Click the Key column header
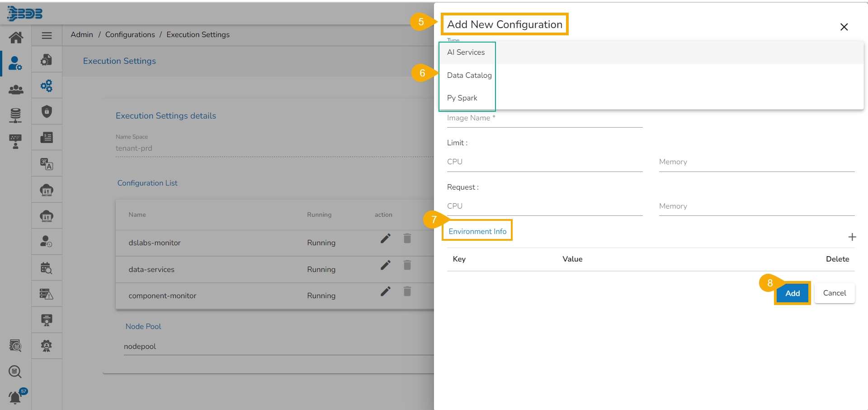Viewport: 868px width, 410px height. [x=459, y=259]
